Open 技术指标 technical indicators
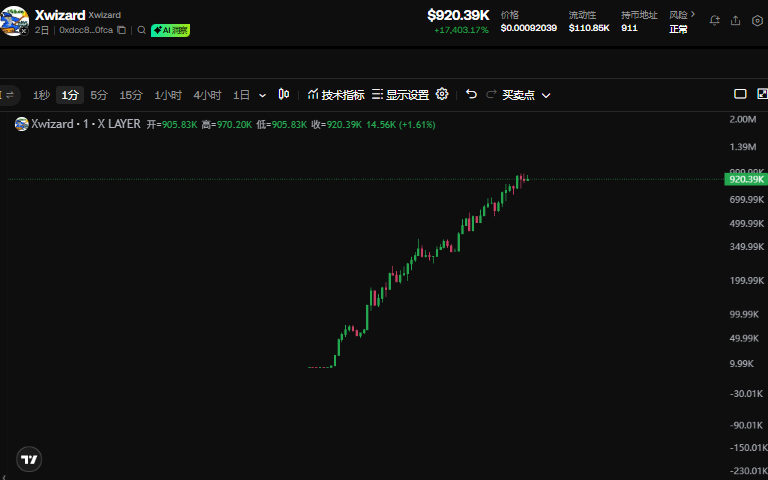768x480 pixels. coord(336,95)
